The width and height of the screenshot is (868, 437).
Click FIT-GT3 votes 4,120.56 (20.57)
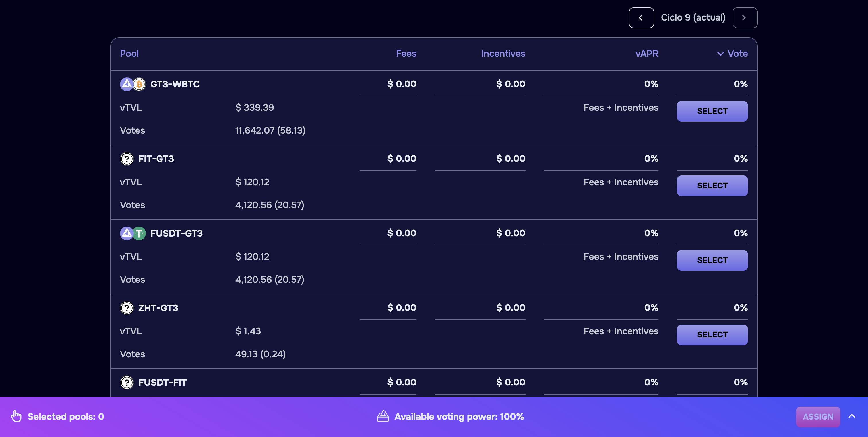pos(270,205)
